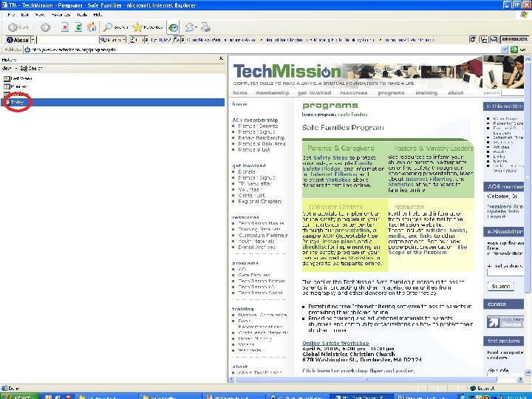The height and width of the screenshot is (399, 532).
Task: Open Internet Filtering link under Pastors section
Action: pyautogui.click(x=429, y=179)
